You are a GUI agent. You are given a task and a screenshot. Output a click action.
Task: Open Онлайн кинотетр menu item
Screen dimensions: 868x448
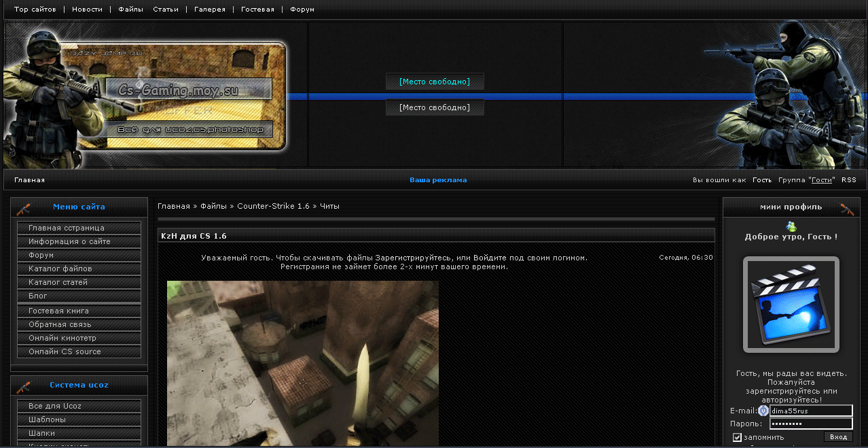coord(79,338)
